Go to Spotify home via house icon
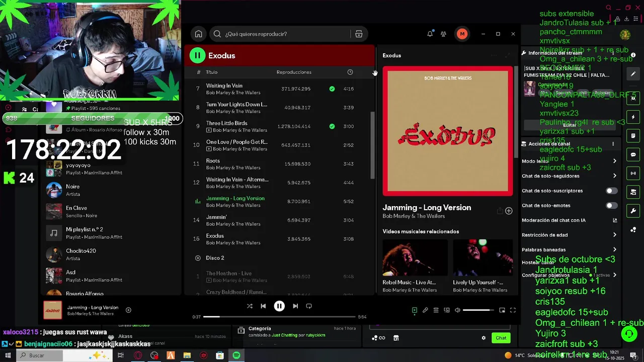The height and width of the screenshot is (362, 644). click(x=199, y=34)
